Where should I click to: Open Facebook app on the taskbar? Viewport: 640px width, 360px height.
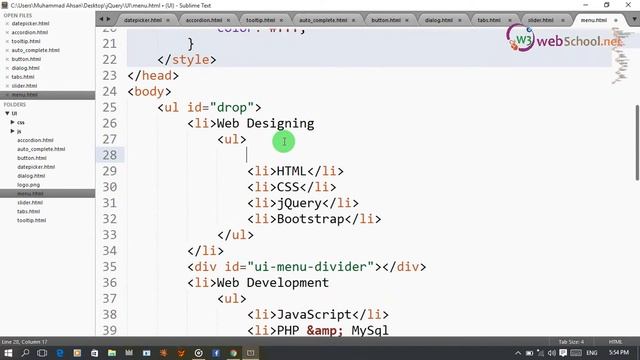click(x=216, y=353)
